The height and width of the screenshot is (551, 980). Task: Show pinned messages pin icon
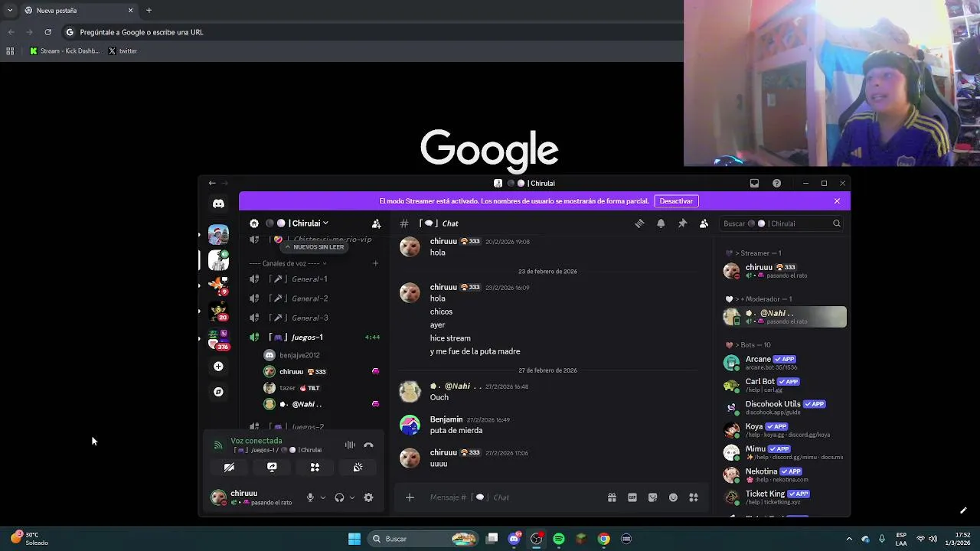[x=682, y=223]
